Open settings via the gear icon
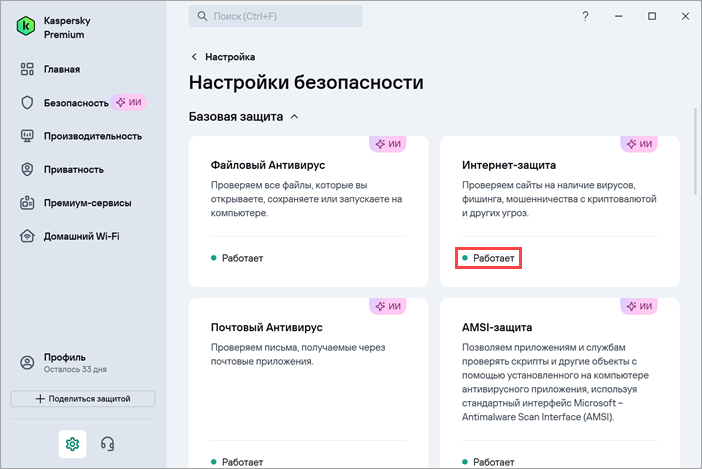Image resolution: width=702 pixels, height=469 pixels. [x=73, y=444]
